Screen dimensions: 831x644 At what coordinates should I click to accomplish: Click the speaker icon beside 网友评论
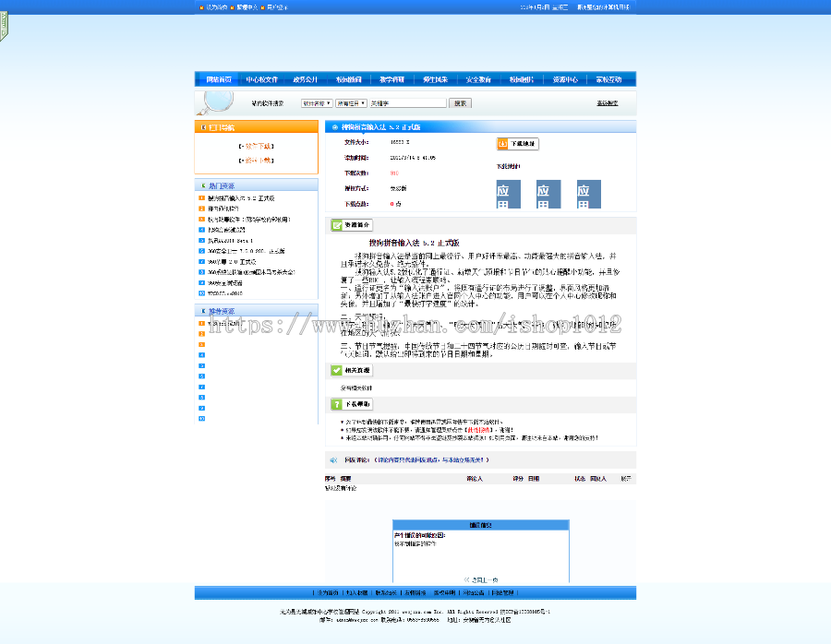tap(333, 460)
